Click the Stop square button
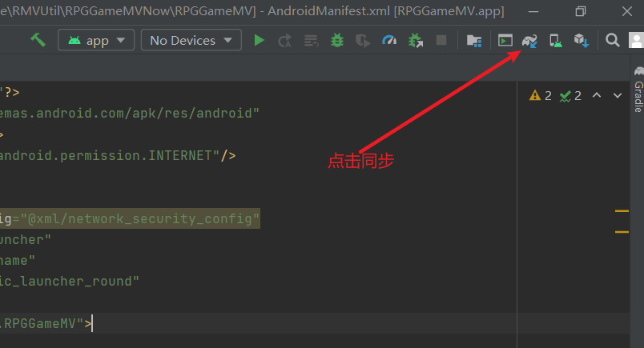 pos(441,40)
